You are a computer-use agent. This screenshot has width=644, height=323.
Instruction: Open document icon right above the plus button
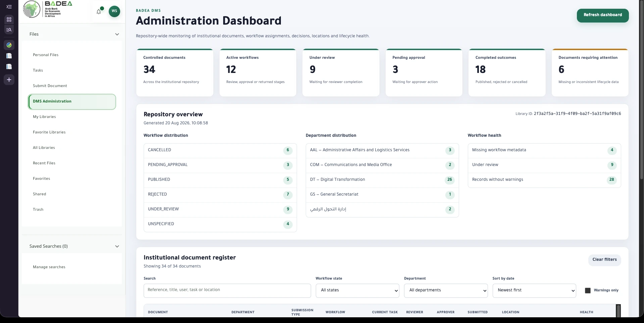pyautogui.click(x=9, y=67)
